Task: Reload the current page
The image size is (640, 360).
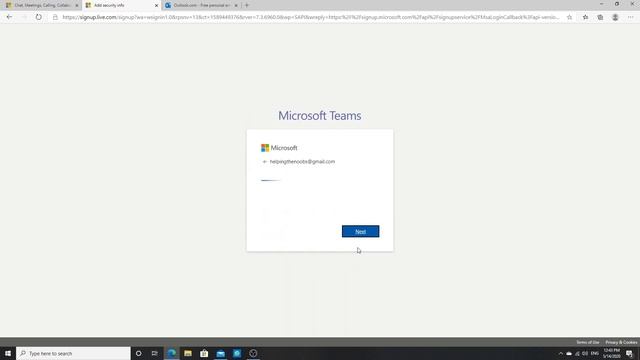Action: point(38,17)
